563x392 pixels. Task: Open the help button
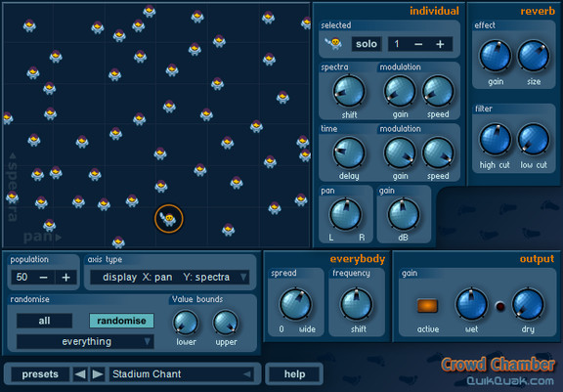(x=294, y=374)
